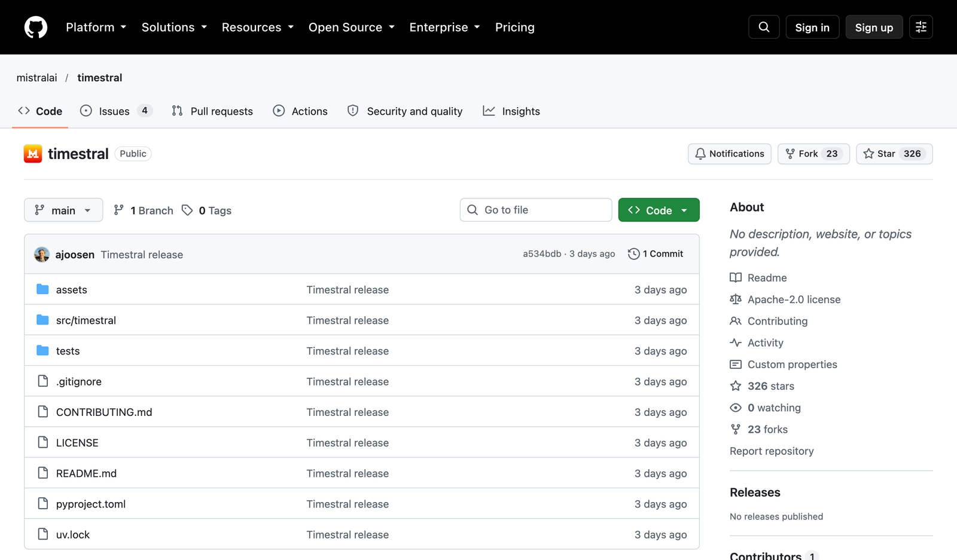
Task: Click the history clock icon by 1 Commit
Action: coord(634,254)
